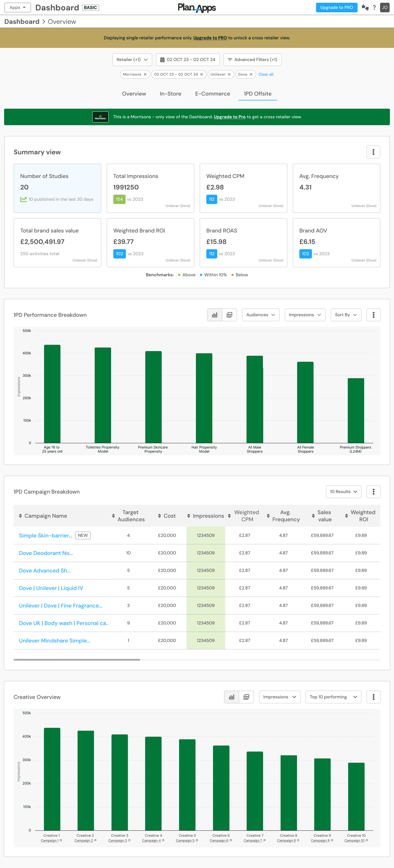Switch Performance Breakdown to bar chart view
394x868 pixels.
pos(215,315)
